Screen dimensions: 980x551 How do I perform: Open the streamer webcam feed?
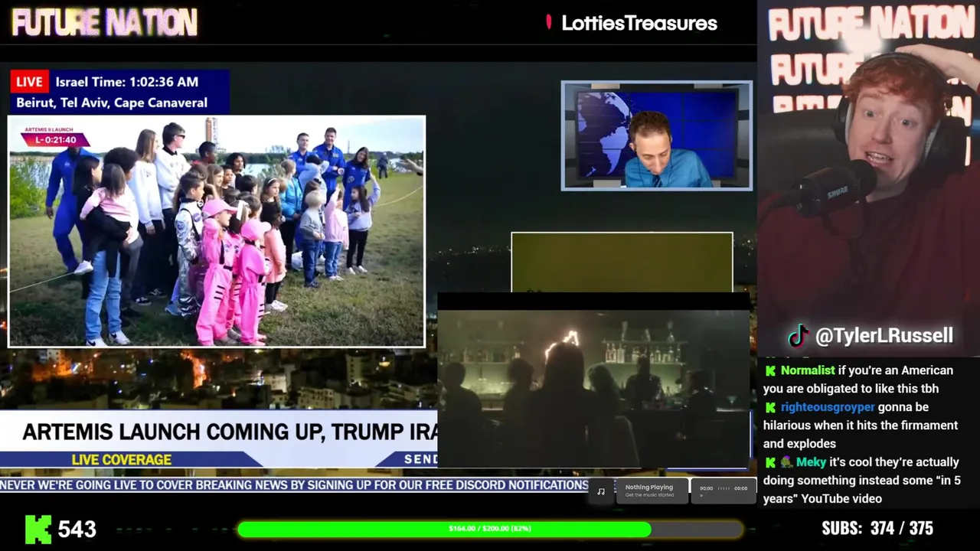[x=868, y=178]
